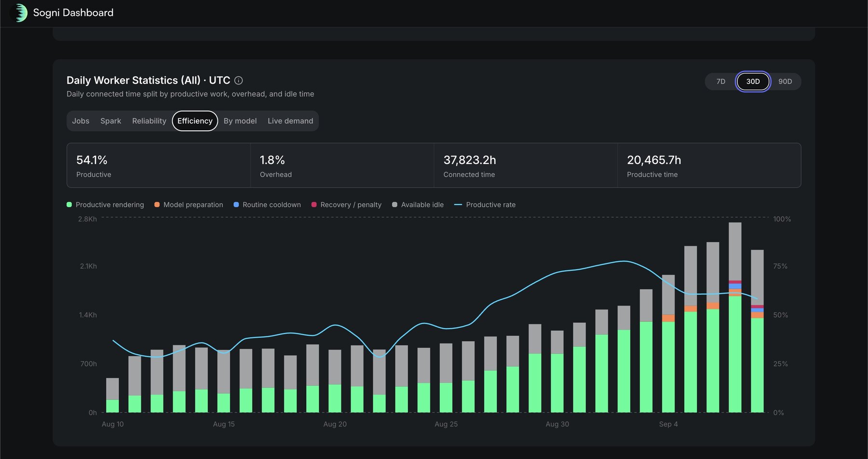The image size is (868, 459).
Task: Switch to the Spark tab
Action: pyautogui.click(x=111, y=121)
